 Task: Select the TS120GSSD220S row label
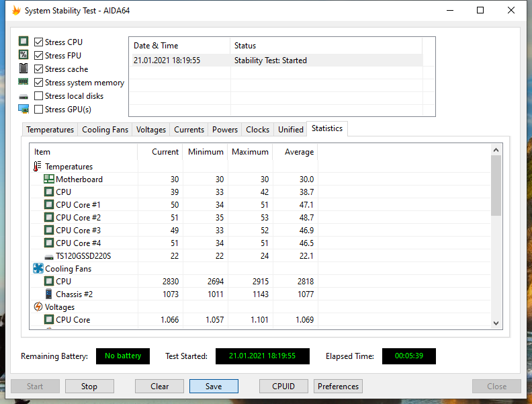[x=83, y=256]
